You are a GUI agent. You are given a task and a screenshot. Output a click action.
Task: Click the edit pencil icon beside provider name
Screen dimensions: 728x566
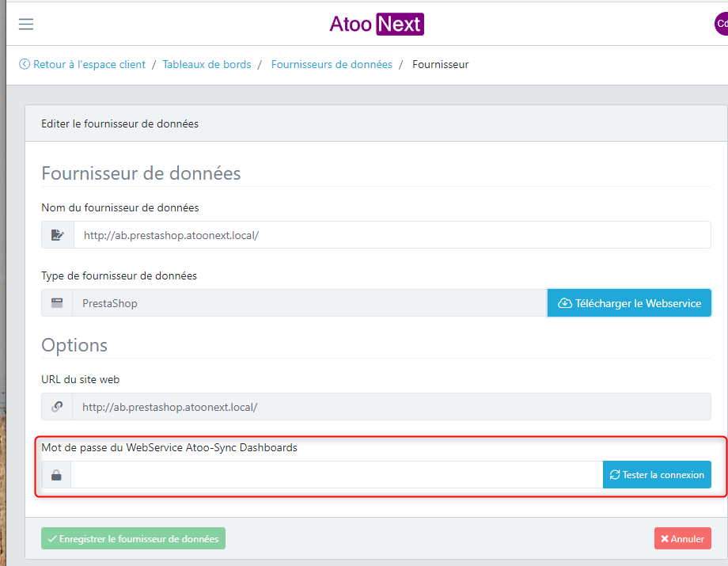[x=58, y=235]
